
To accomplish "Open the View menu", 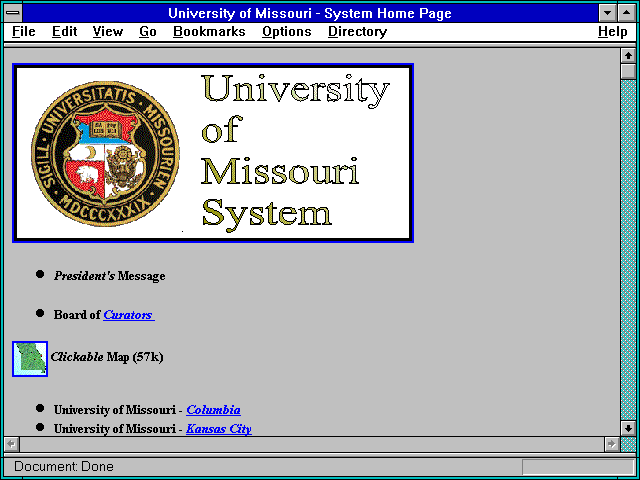I will [107, 32].
